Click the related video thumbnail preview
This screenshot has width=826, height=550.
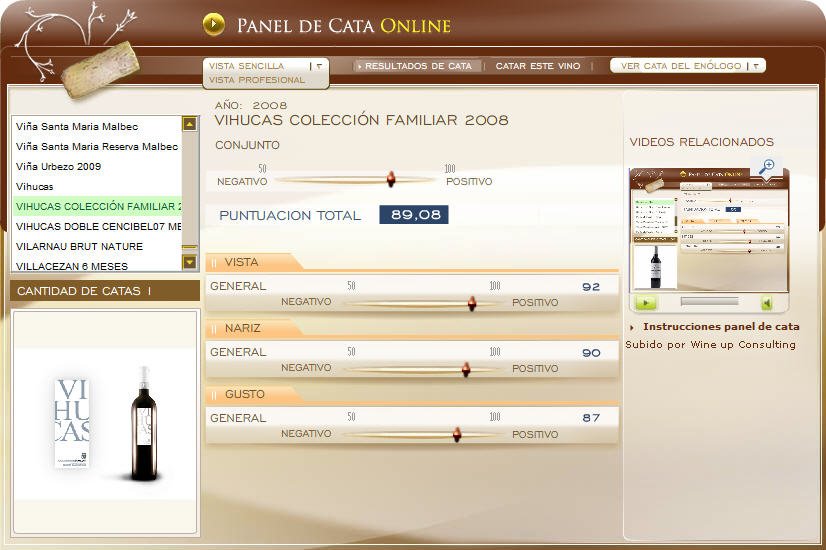coord(709,230)
